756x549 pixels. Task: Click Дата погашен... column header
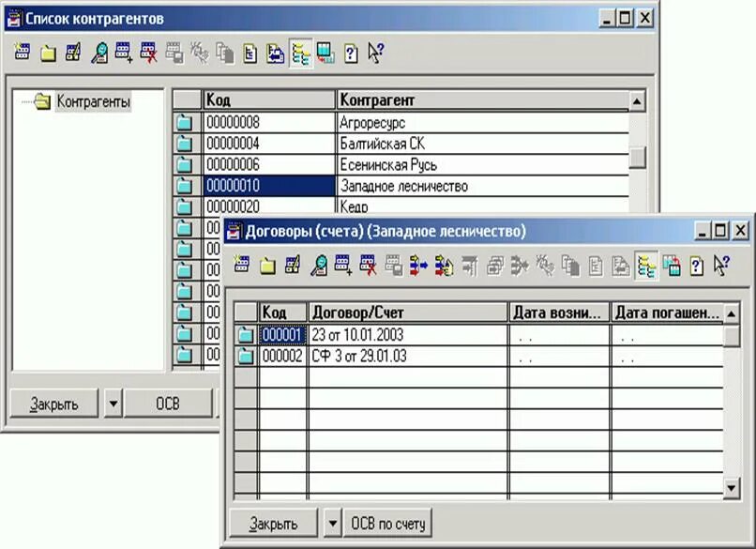point(668,313)
